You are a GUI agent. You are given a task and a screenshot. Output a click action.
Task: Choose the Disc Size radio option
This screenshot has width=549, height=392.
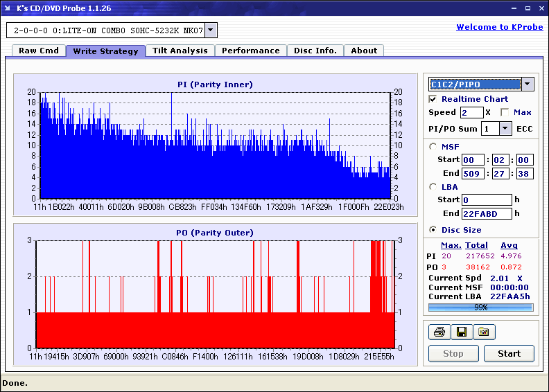pos(433,230)
